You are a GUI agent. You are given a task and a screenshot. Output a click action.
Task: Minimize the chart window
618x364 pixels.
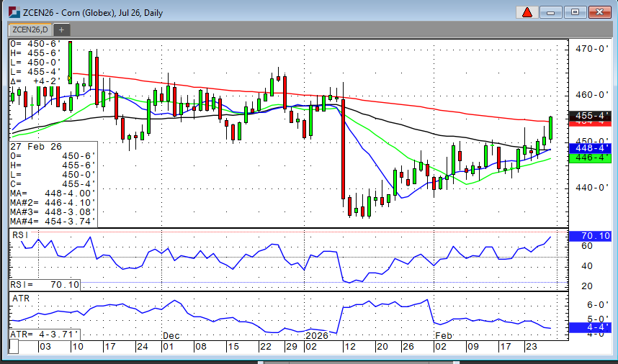pyautogui.click(x=550, y=13)
